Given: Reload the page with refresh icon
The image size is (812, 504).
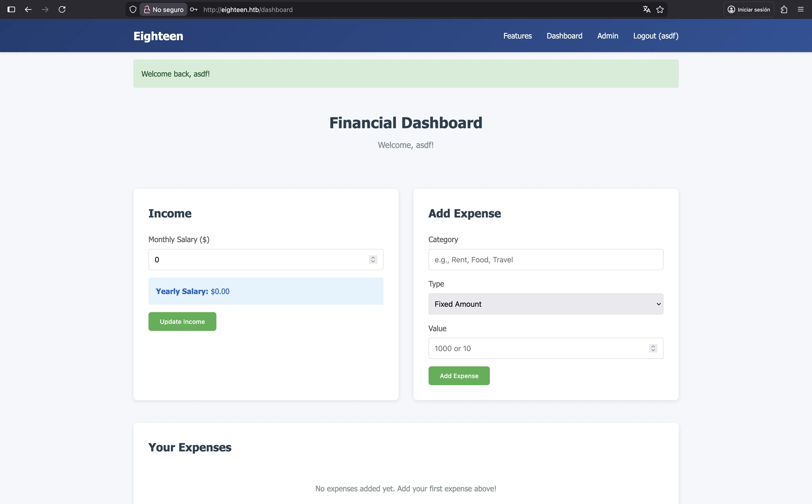Looking at the screenshot, I should [x=62, y=10].
